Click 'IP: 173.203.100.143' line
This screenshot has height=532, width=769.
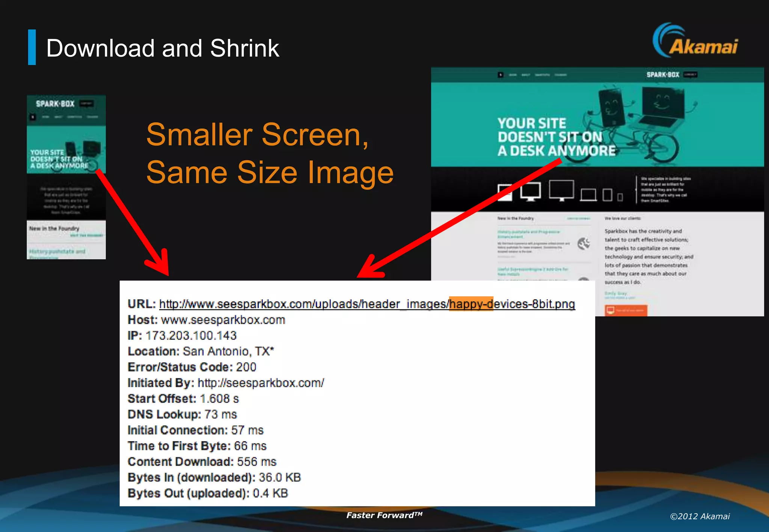click(x=182, y=335)
